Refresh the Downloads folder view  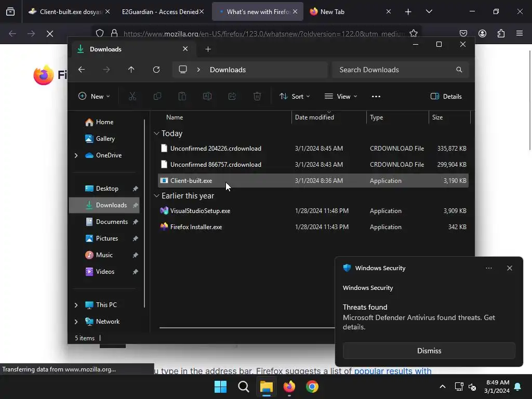156,70
